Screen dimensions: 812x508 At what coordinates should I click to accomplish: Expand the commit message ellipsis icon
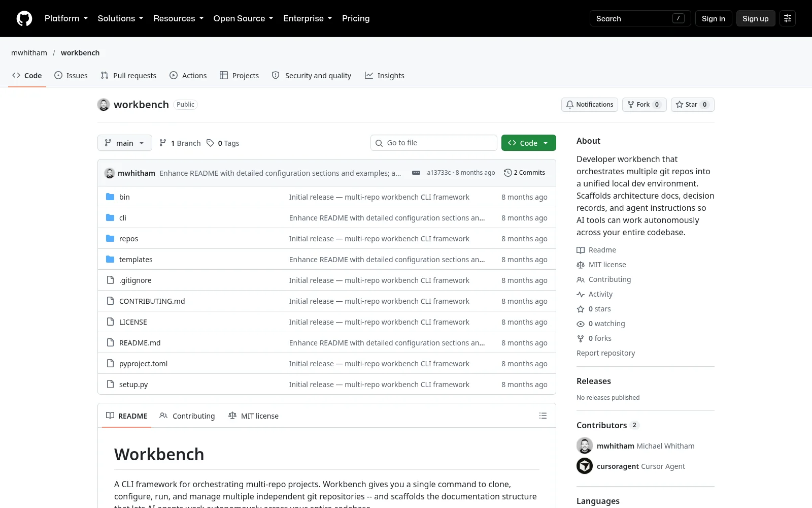[x=416, y=173]
